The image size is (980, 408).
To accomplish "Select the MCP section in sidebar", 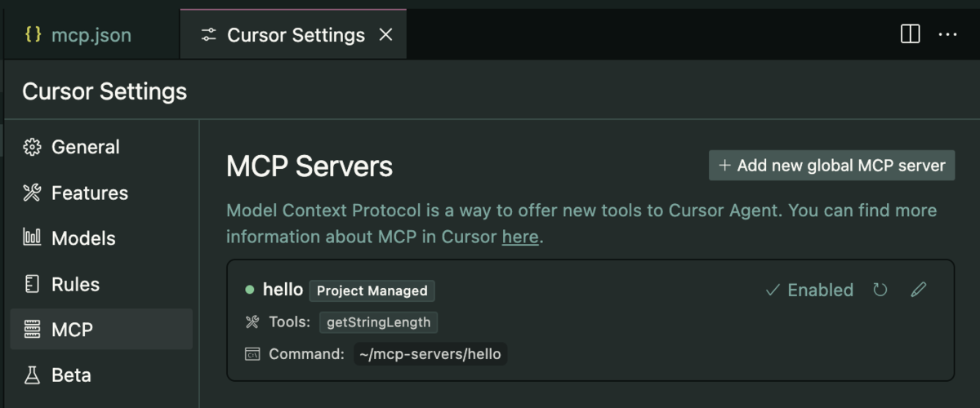I will click(x=101, y=330).
